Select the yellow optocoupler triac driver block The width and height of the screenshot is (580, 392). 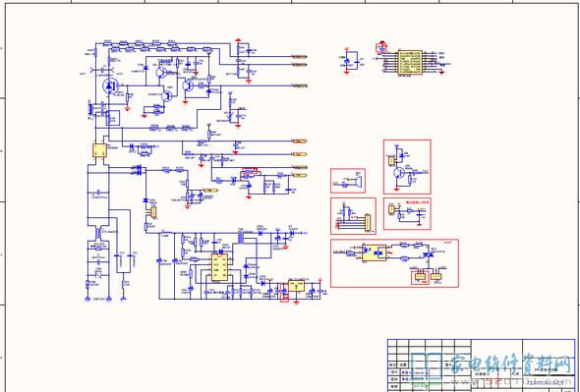point(374,252)
